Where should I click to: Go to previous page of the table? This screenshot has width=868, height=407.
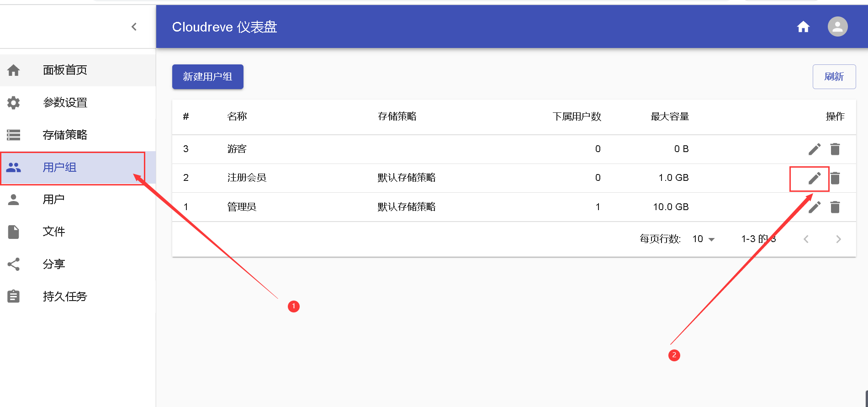tap(806, 239)
